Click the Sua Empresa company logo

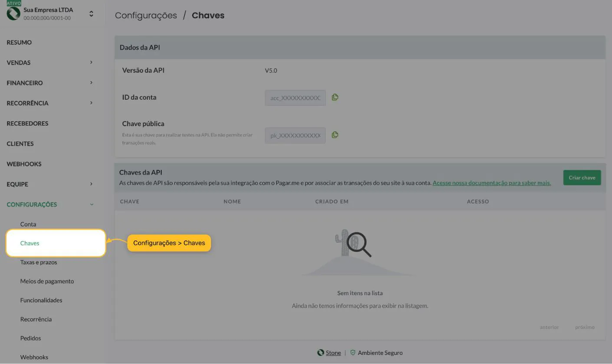[13, 14]
